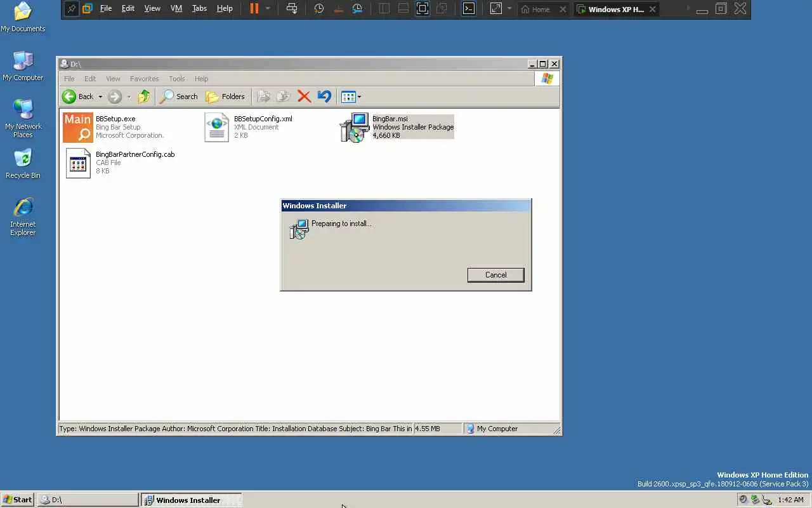Click the 'Bing Bar Setup' description text
The height and width of the screenshot is (508, 812).
118,127
